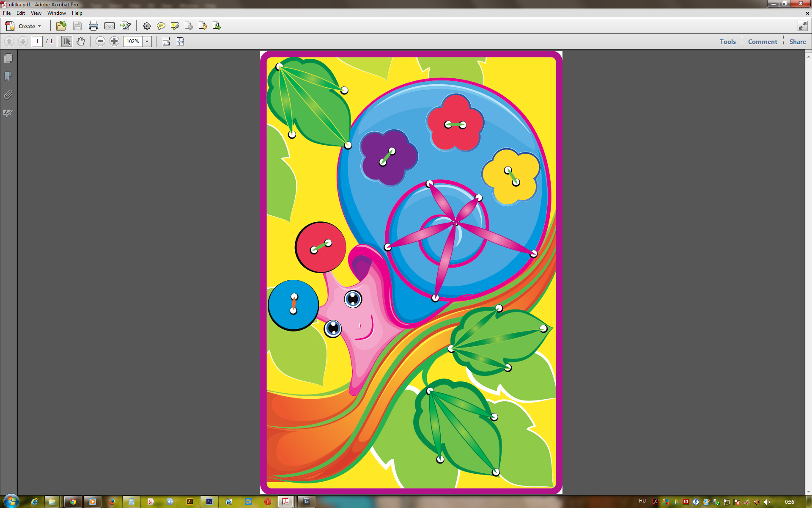Open the Page Thumbnails side panel

tap(8, 58)
